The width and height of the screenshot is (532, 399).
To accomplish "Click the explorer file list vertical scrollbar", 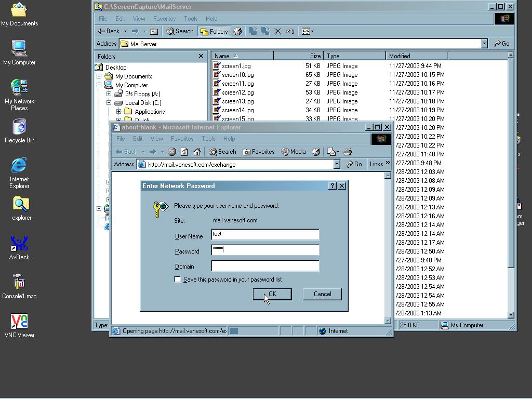I will tap(511, 163).
